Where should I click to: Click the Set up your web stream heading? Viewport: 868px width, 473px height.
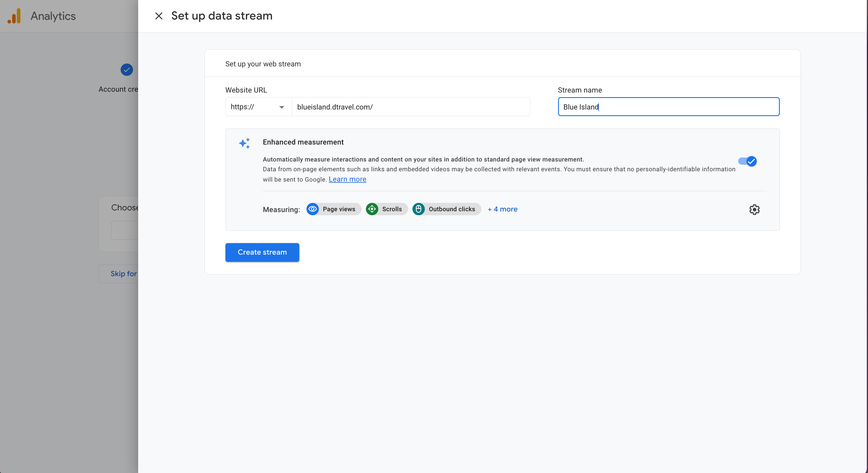click(263, 64)
